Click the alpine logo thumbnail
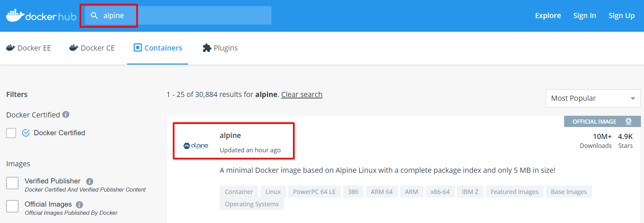644x223 pixels. [x=196, y=146]
